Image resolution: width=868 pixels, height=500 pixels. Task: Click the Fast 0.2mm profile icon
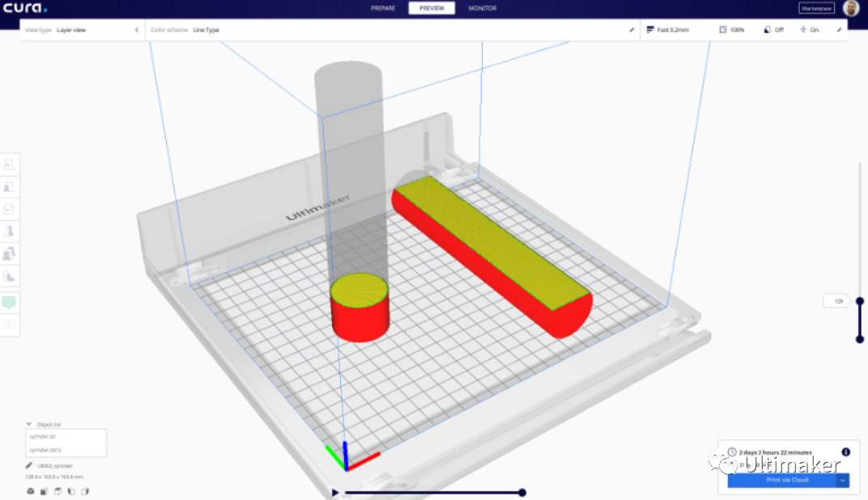[x=650, y=30]
